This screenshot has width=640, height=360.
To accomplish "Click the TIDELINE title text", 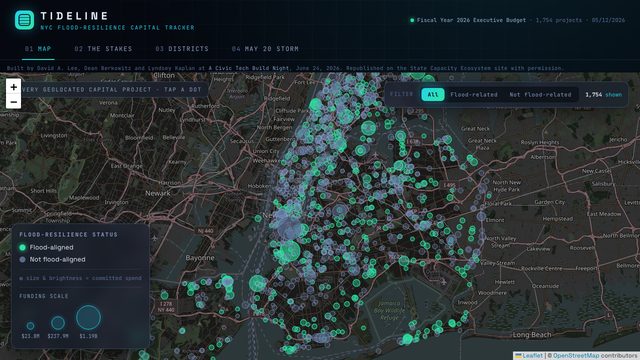I will (x=74, y=16).
